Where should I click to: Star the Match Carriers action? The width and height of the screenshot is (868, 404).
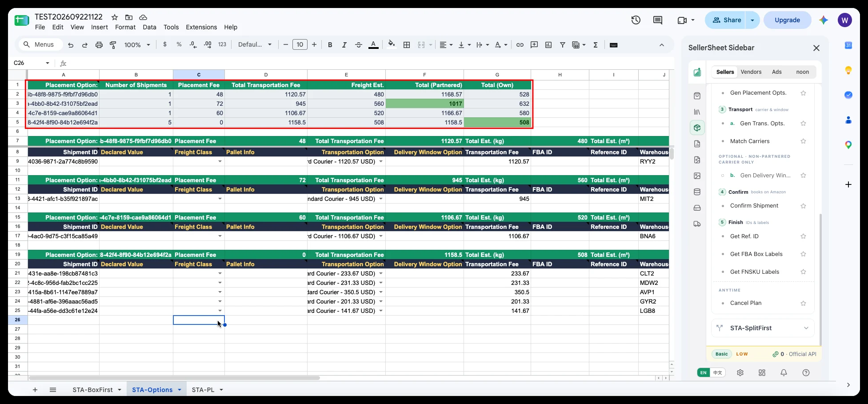[x=803, y=141]
